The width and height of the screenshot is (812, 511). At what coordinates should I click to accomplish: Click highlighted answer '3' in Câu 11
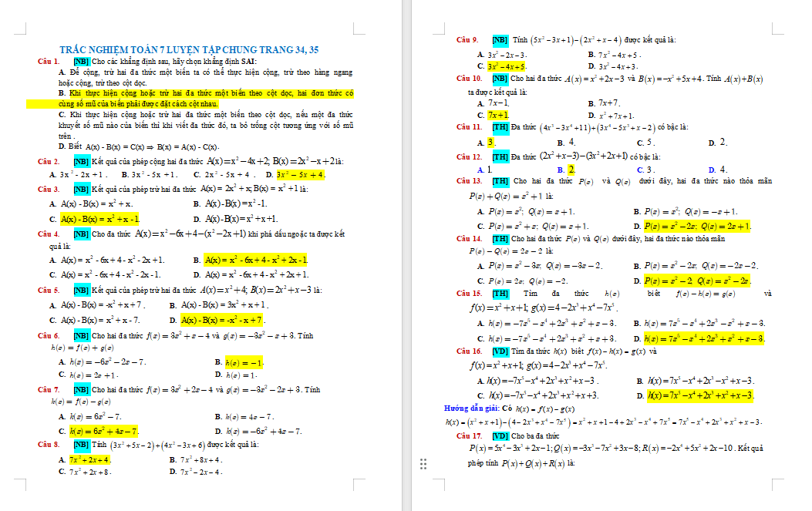pyautogui.click(x=491, y=142)
